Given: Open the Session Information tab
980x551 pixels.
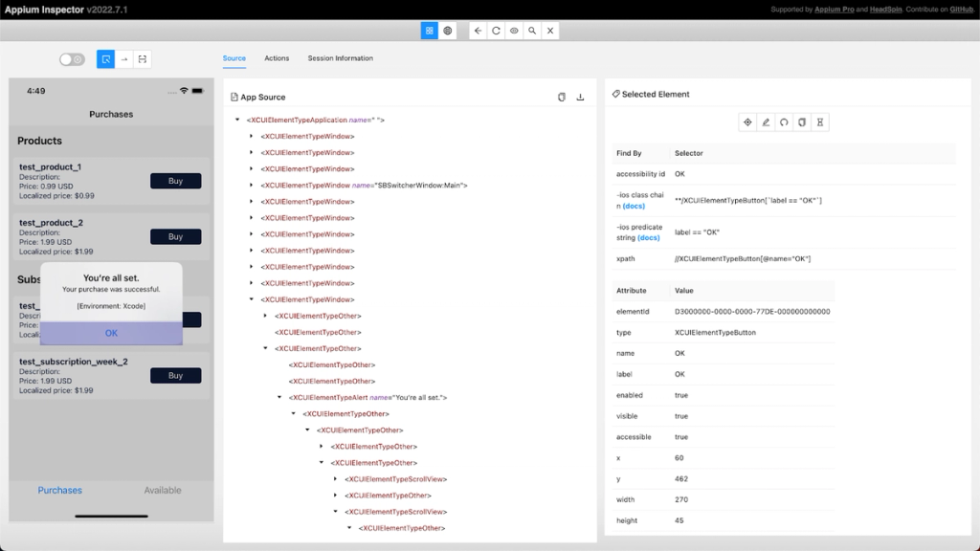Looking at the screenshot, I should pyautogui.click(x=340, y=58).
